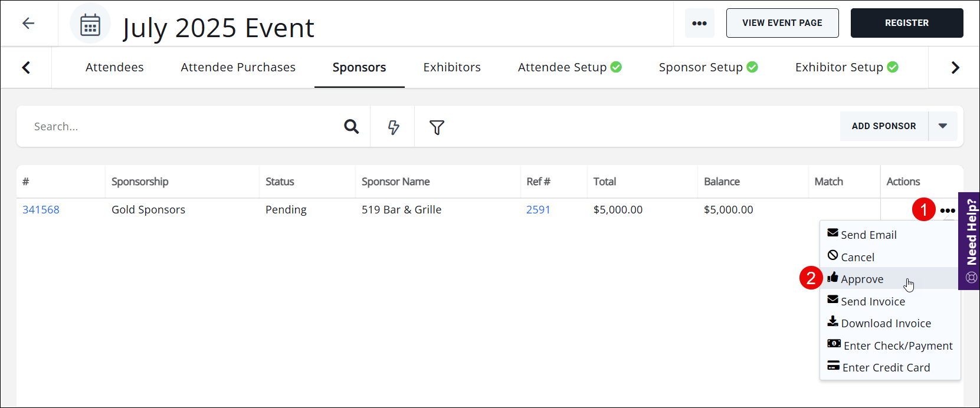Image resolution: width=980 pixels, height=408 pixels.
Task: Click the back arrow beside the event title
Action: pyautogui.click(x=28, y=23)
